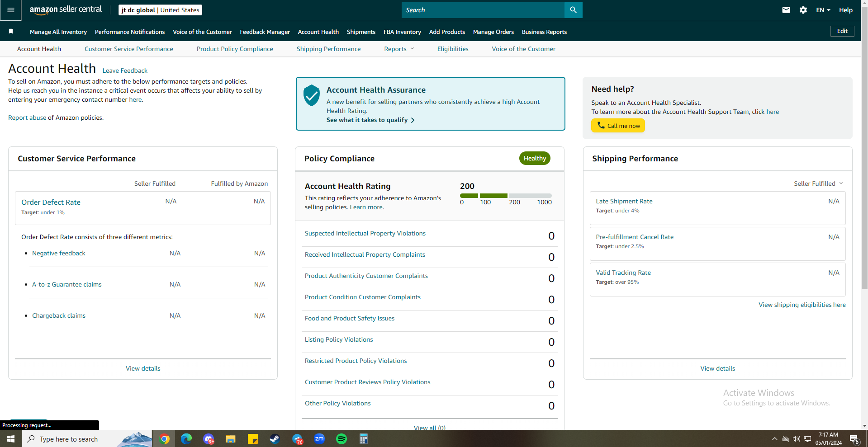This screenshot has height=447, width=868.
Task: Open Calculator from the taskbar
Action: (363, 439)
